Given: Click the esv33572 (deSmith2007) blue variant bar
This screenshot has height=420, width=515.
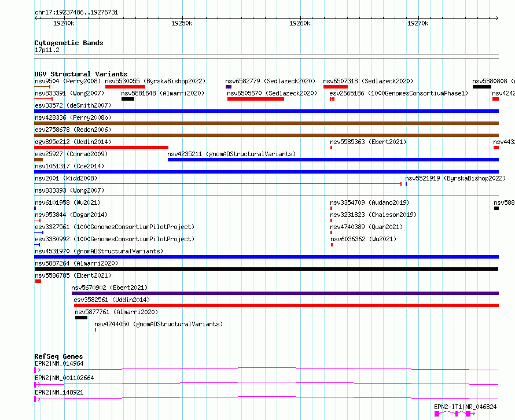Looking at the screenshot, I should [x=266, y=111].
